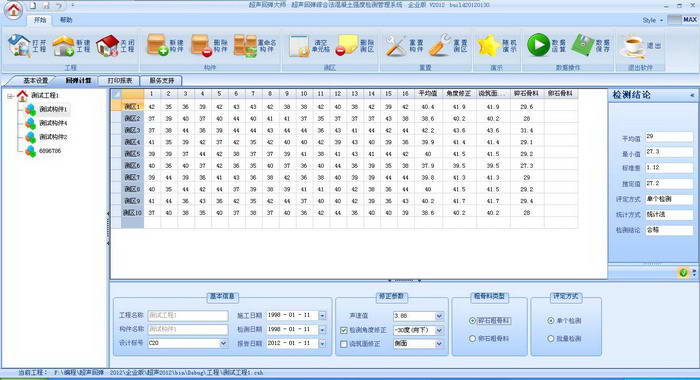Click the 检测结论 合格 result field

tap(669, 230)
